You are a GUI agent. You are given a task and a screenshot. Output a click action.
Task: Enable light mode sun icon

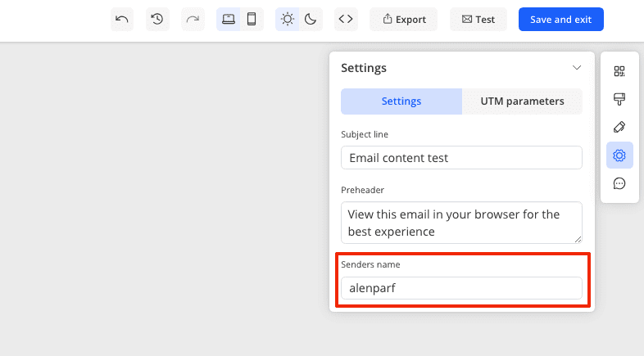(x=287, y=20)
